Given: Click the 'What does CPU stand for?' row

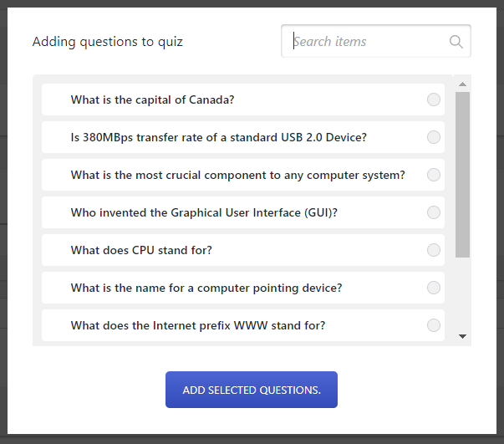Looking at the screenshot, I should [x=242, y=250].
